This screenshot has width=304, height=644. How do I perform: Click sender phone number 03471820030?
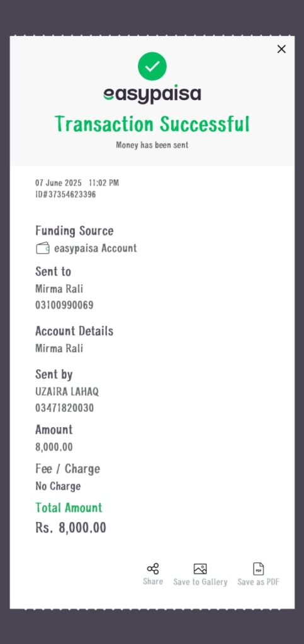pyautogui.click(x=64, y=408)
